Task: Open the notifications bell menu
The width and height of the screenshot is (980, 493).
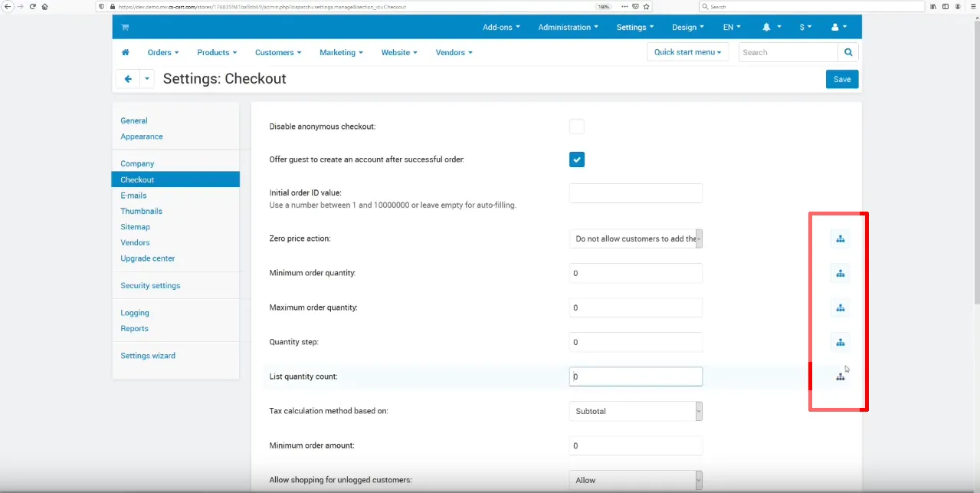Action: pyautogui.click(x=771, y=27)
